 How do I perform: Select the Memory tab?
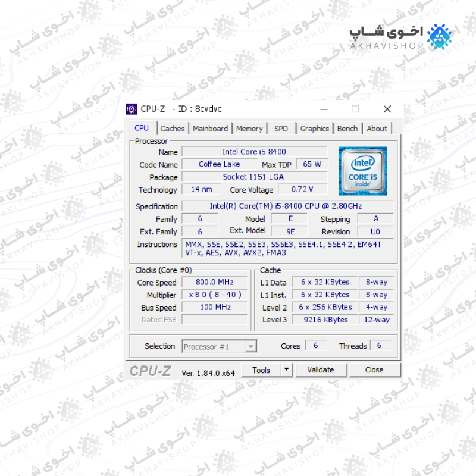click(249, 129)
